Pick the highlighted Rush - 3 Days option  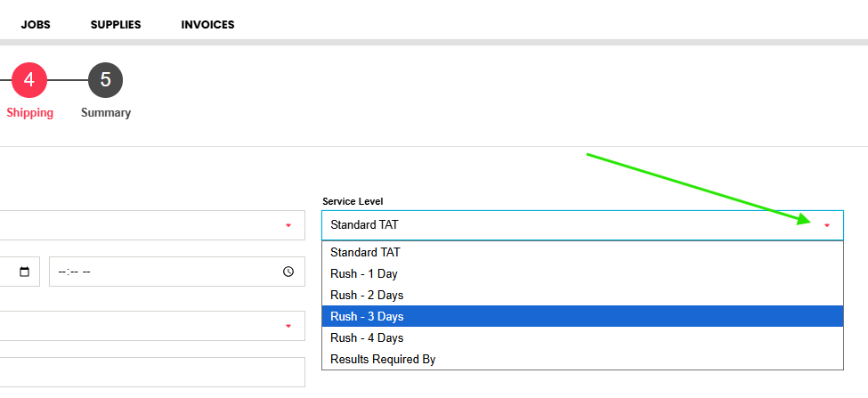(x=582, y=316)
